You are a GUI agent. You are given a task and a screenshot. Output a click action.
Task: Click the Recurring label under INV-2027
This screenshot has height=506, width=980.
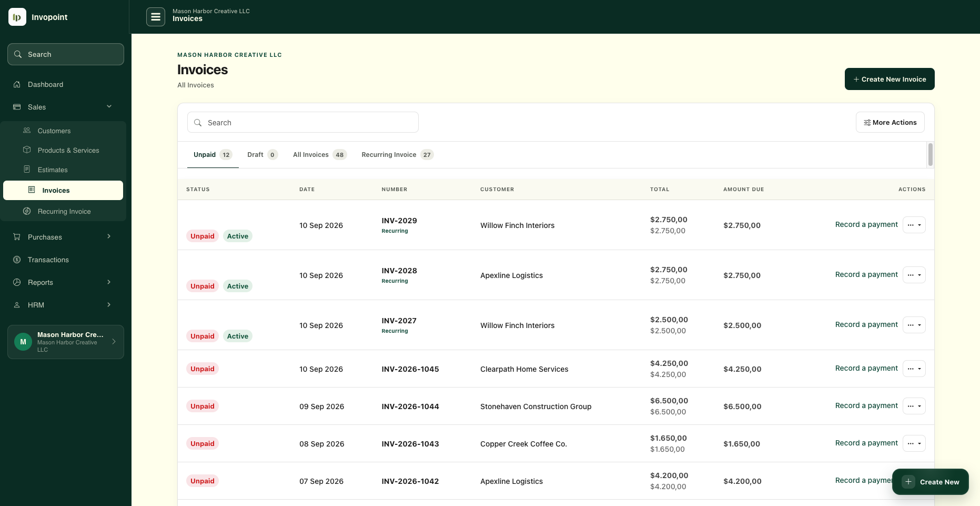coord(395,331)
